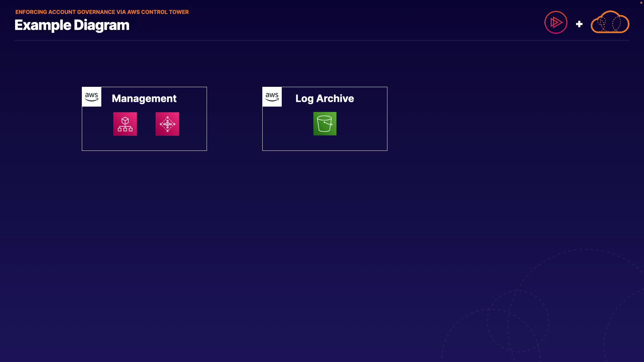Click the orange cloud logo

tap(610, 22)
